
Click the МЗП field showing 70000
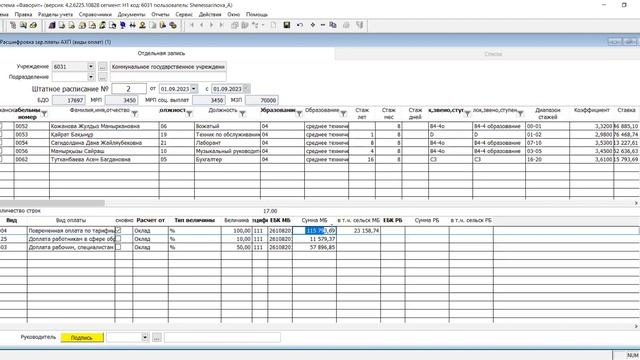tap(262, 100)
